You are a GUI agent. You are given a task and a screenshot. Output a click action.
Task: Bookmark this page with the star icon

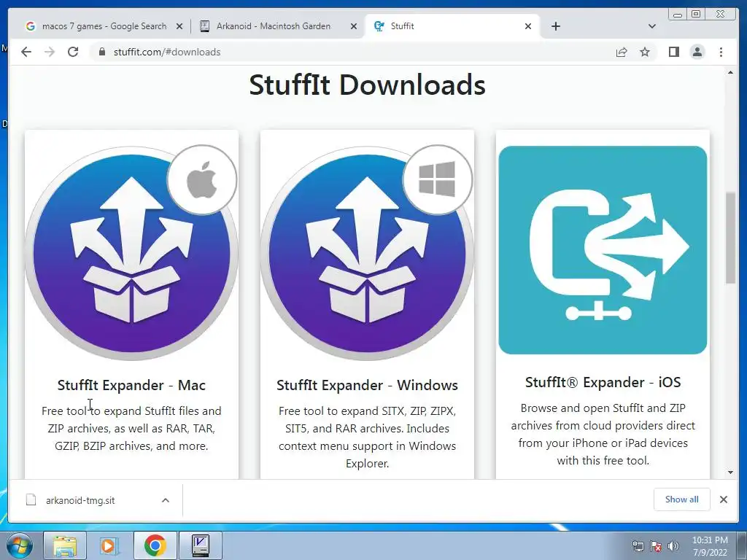(645, 52)
